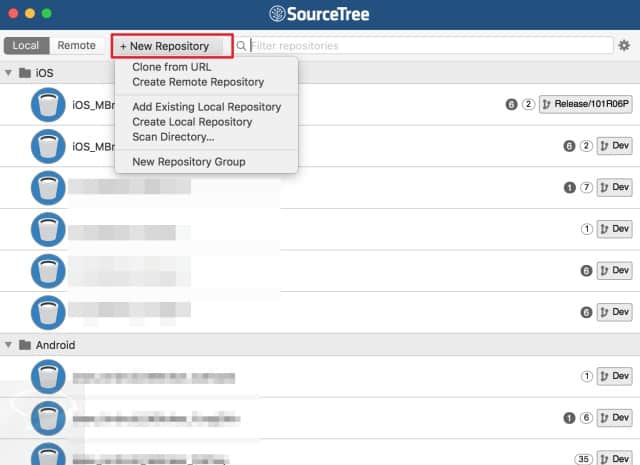640x465 pixels.
Task: Select the iOS group label
Action: (44, 73)
